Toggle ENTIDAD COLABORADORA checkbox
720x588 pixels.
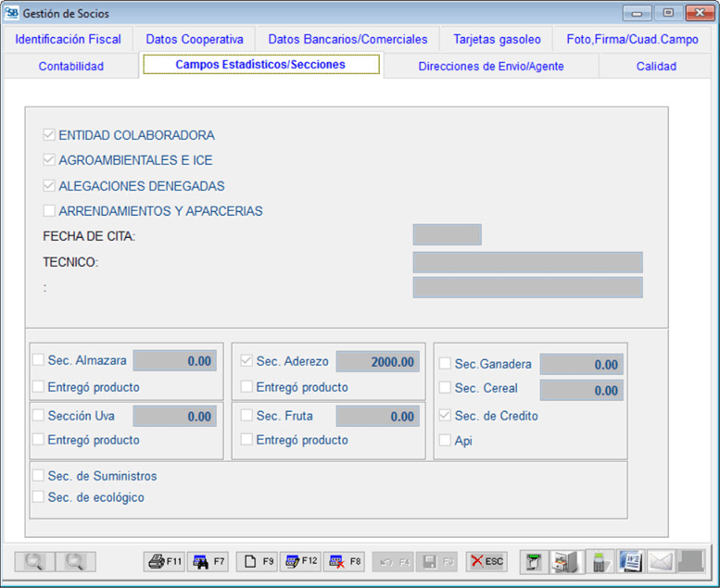pyautogui.click(x=49, y=135)
